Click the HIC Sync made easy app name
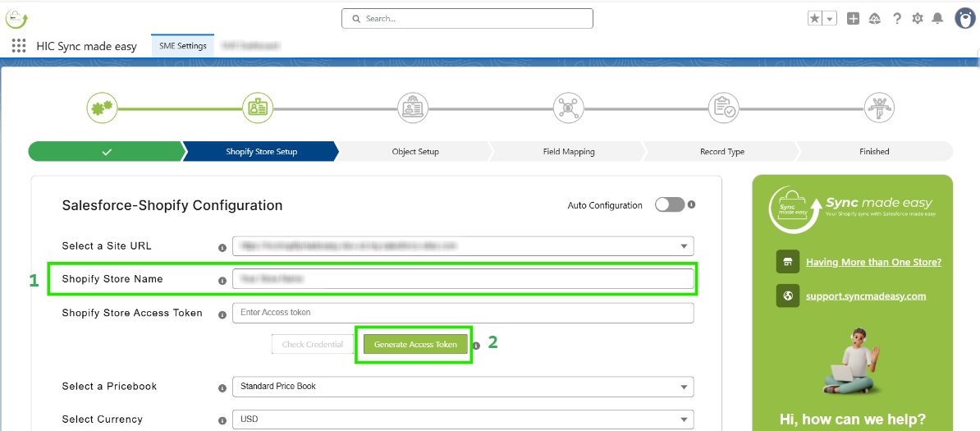Viewport: 980px width, 431px height. click(87, 46)
